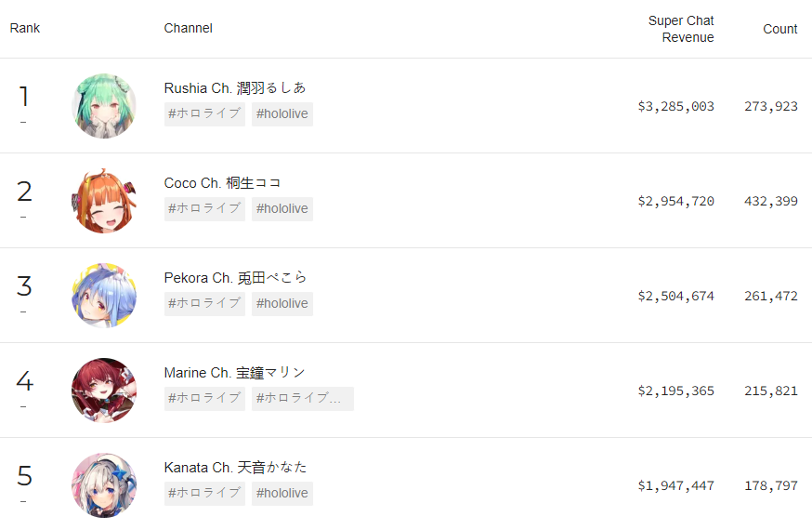Click truncated #ホロライブ… tag under Marine
The image size is (812, 530).
pyautogui.click(x=302, y=399)
